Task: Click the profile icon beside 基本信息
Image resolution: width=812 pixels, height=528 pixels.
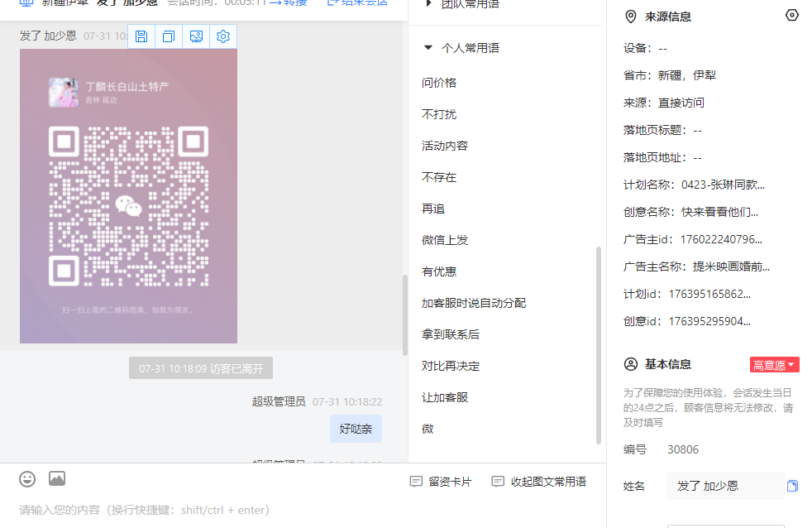Action: (631, 364)
